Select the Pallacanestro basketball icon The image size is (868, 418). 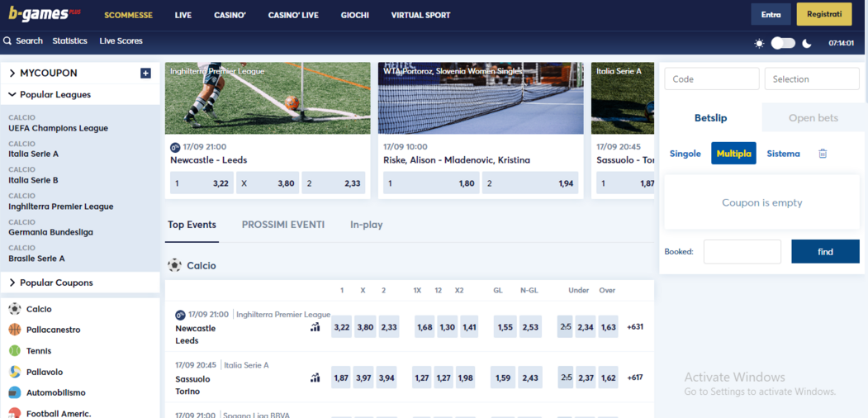15,330
